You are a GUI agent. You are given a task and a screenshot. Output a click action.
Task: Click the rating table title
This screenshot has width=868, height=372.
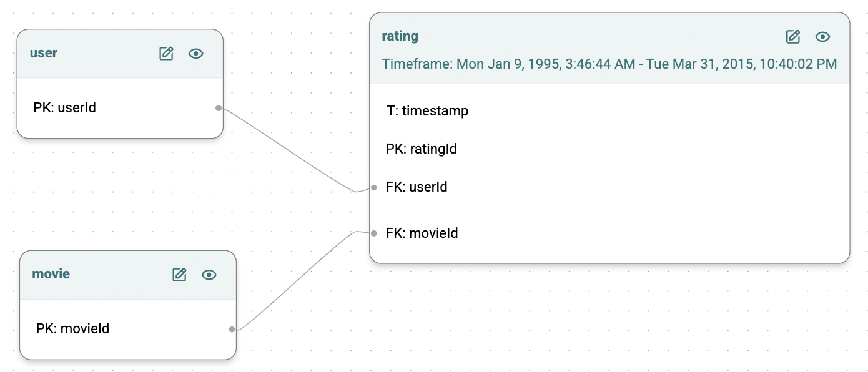[x=400, y=36]
